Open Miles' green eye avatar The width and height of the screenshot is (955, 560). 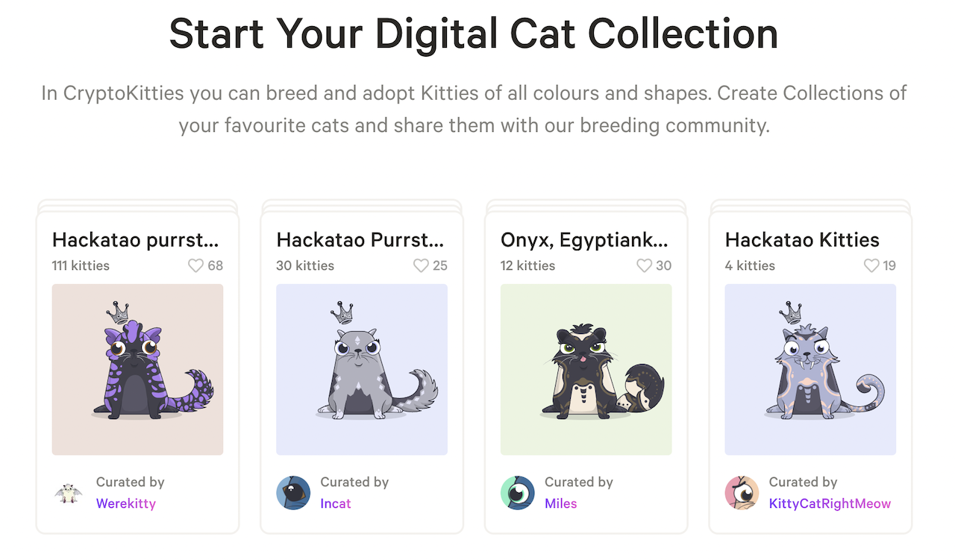coord(518,493)
